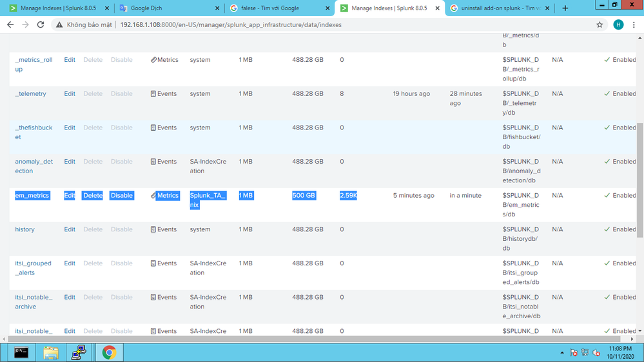Open the Chrome profile avatar
This screenshot has height=362, width=644.
tap(618, 24)
